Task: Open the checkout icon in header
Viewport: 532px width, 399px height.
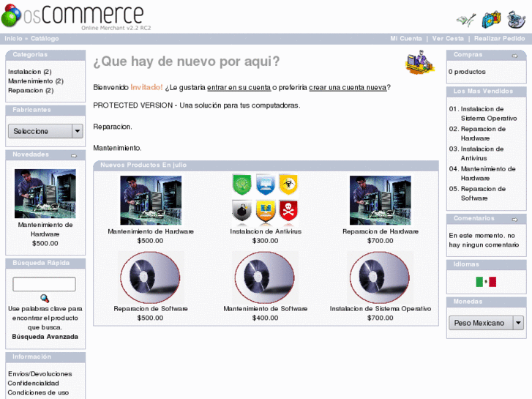Action: [x=516, y=19]
